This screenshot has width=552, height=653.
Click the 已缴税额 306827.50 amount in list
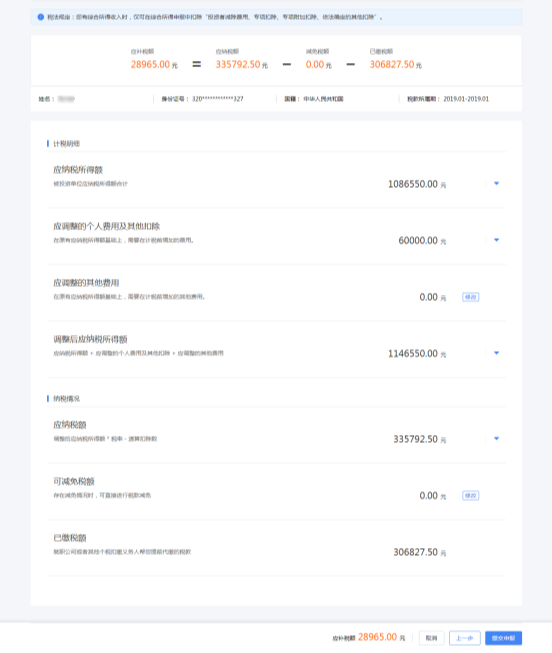(x=415, y=552)
